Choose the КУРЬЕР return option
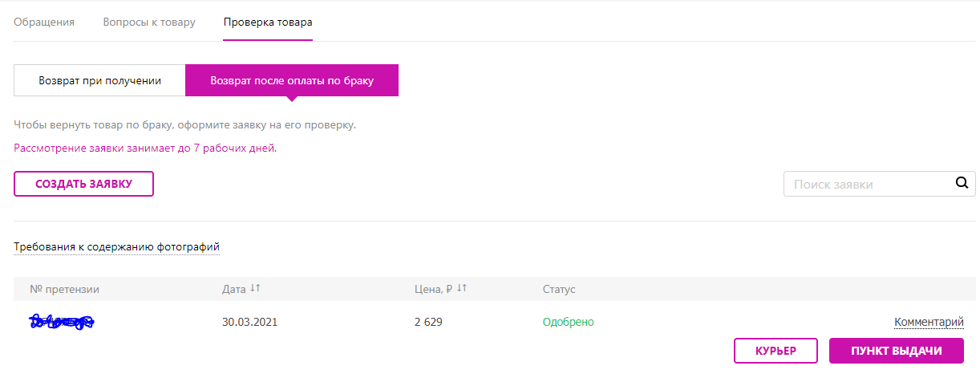 point(775,351)
